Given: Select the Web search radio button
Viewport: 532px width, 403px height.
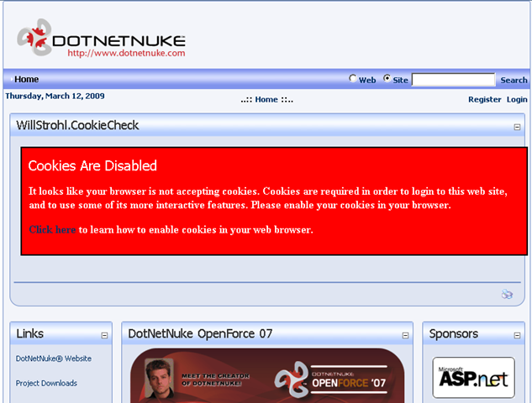Looking at the screenshot, I should [x=352, y=79].
